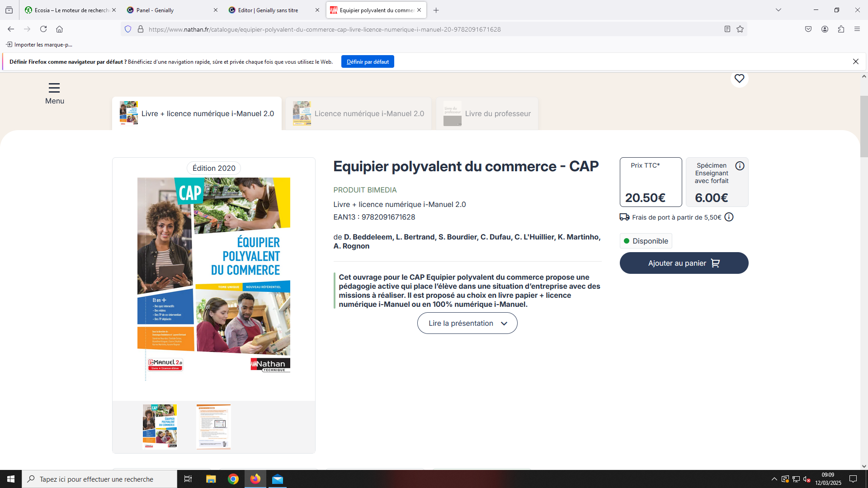This screenshot has height=488, width=868.
Task: Open reader view from the address bar
Action: click(727, 29)
